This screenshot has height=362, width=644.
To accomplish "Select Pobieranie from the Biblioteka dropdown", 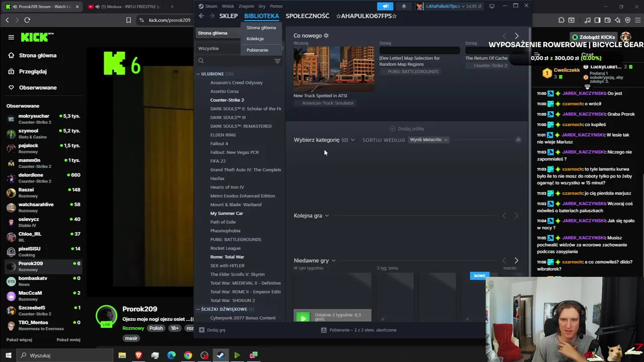I will [257, 50].
